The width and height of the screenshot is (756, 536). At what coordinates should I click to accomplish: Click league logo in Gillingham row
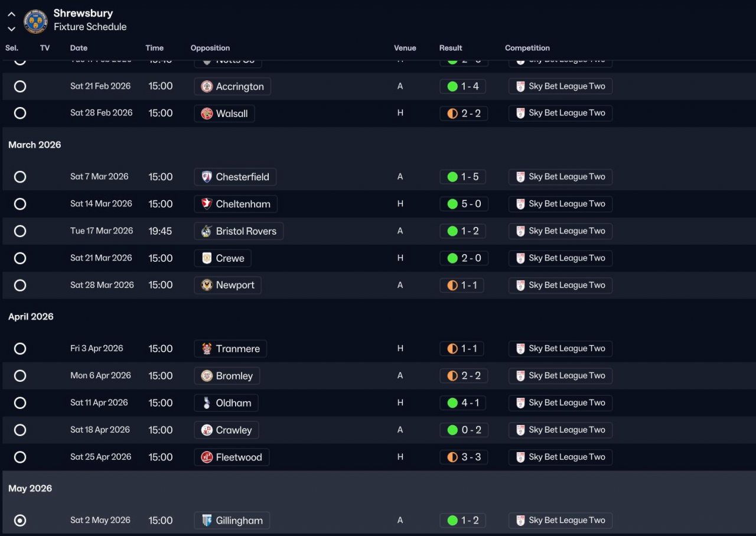tap(520, 521)
